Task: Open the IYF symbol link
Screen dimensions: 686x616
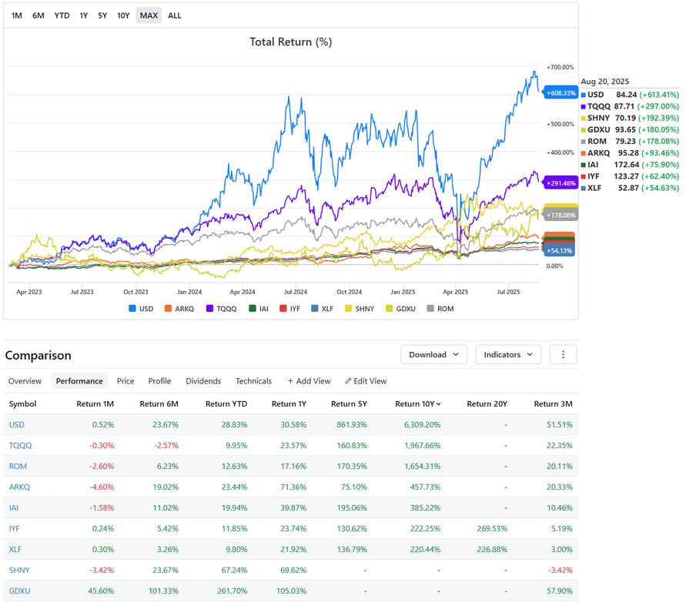Action: coord(14,529)
